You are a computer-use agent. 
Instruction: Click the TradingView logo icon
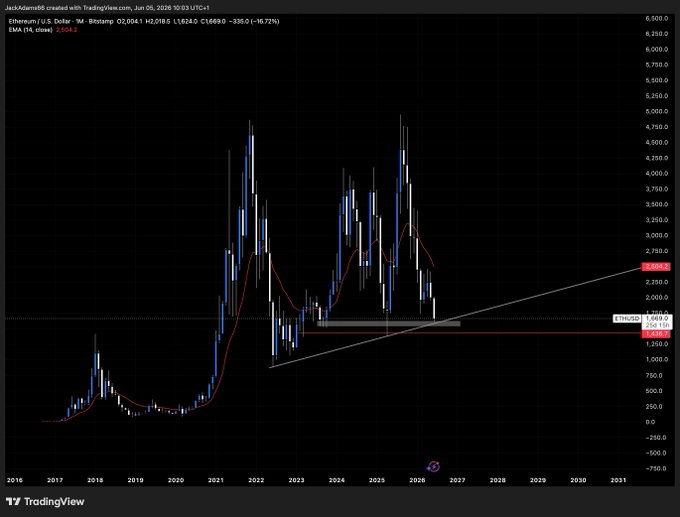pos(13,502)
